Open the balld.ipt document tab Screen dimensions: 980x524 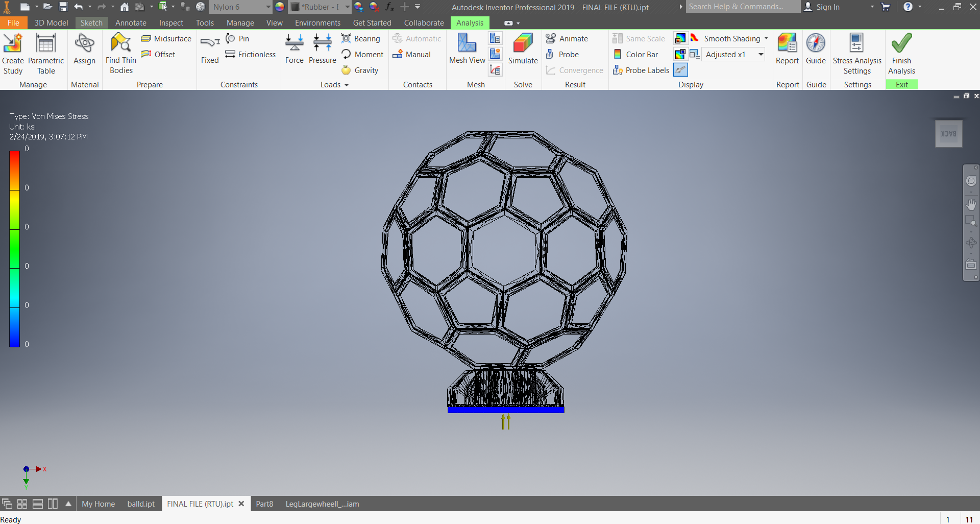tap(141, 504)
